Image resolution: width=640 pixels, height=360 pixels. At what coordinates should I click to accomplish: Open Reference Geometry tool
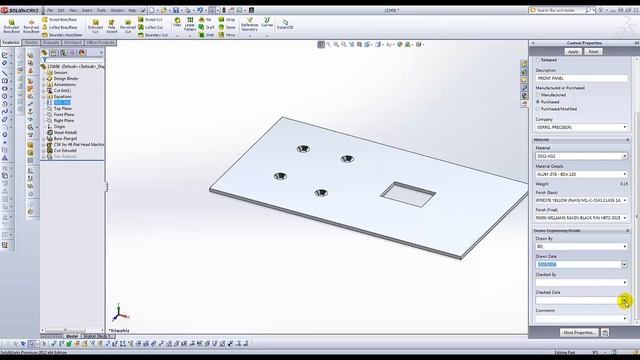[x=249, y=24]
